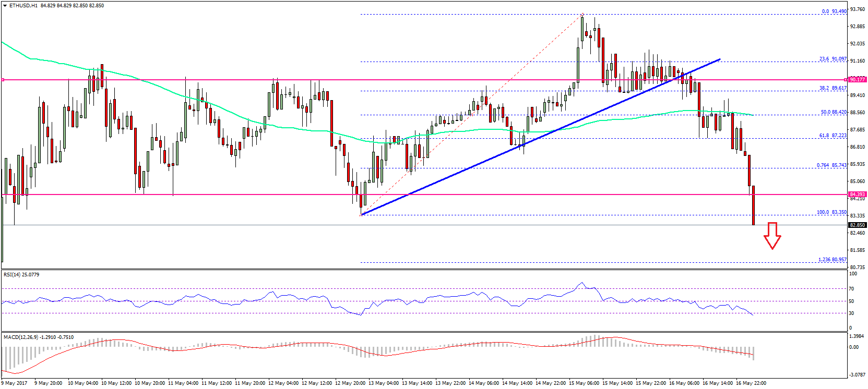Click the Fibonacci 61.8 87.223 label
This screenshot has height=389, width=868.
point(833,136)
